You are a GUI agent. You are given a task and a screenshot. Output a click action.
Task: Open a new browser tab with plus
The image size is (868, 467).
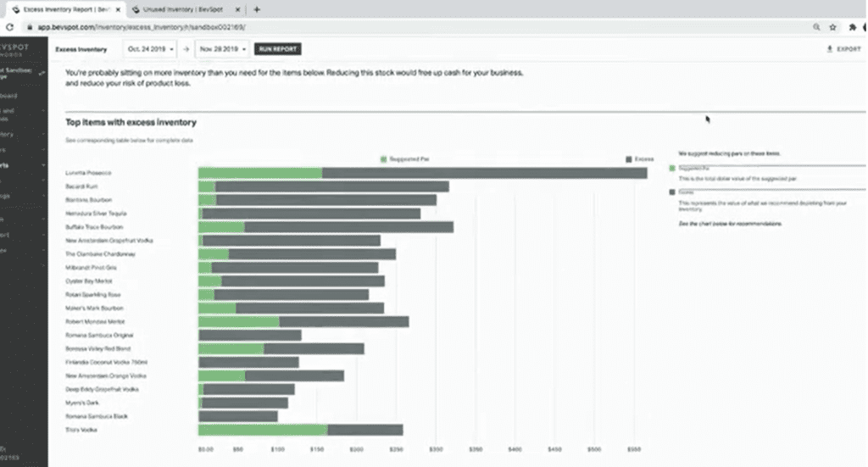257,9
